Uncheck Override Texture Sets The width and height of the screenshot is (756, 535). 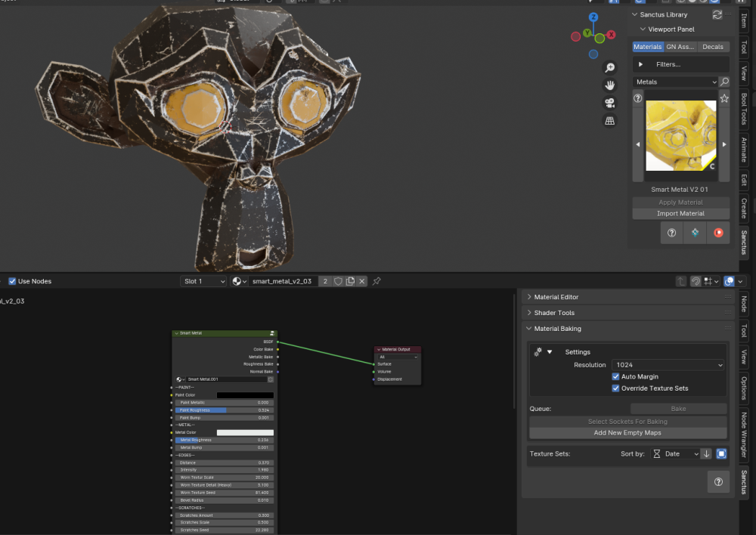pos(615,388)
